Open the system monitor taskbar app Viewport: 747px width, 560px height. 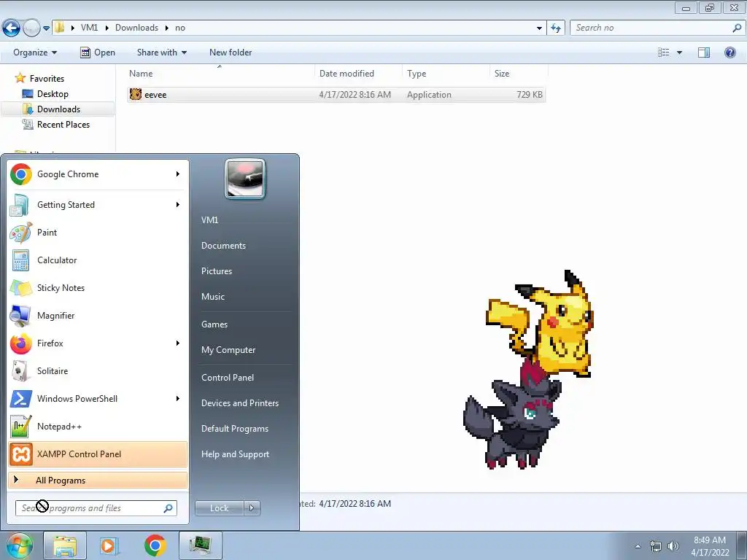coord(201,545)
